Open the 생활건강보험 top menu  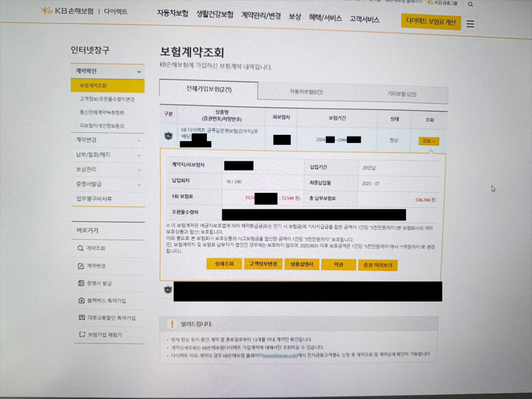pyautogui.click(x=215, y=14)
